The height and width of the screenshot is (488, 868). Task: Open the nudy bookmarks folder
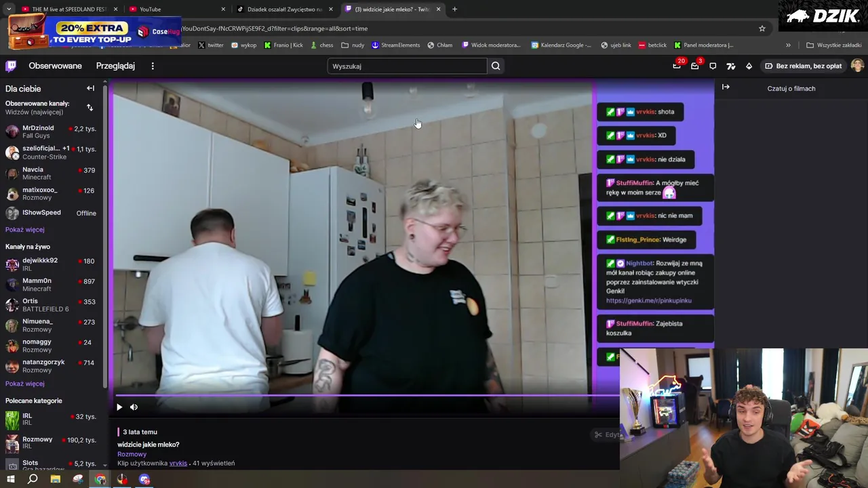pyautogui.click(x=353, y=45)
